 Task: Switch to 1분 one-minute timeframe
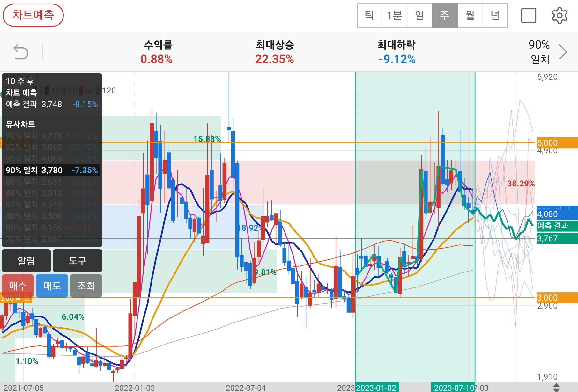pyautogui.click(x=394, y=16)
